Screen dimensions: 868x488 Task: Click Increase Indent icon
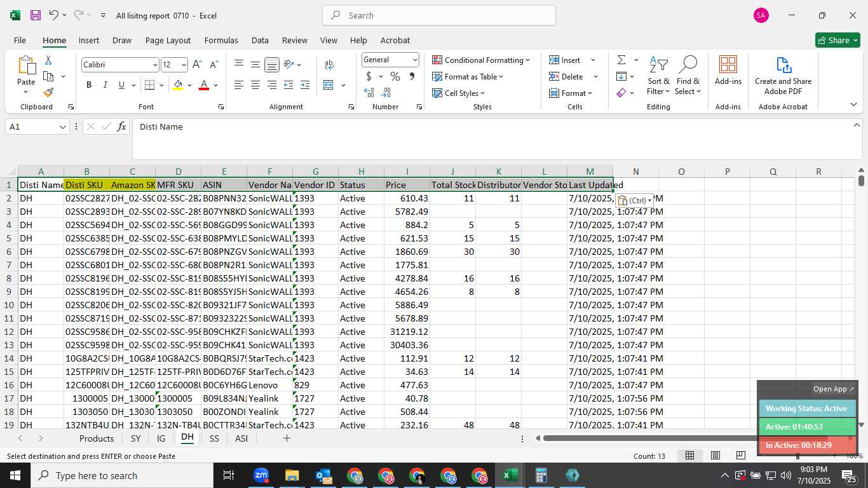point(305,85)
